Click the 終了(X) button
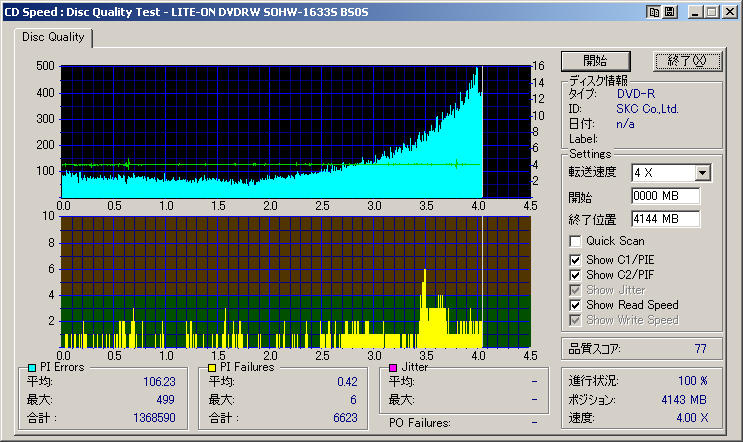This screenshot has width=743, height=442. (687, 61)
